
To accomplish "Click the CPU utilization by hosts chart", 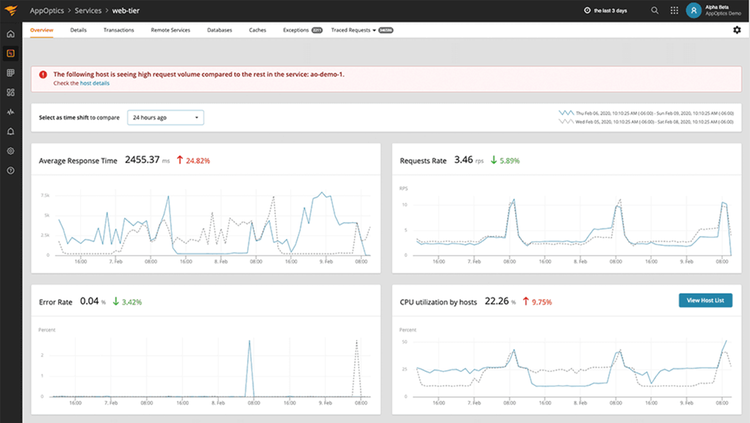I will pyautogui.click(x=567, y=367).
